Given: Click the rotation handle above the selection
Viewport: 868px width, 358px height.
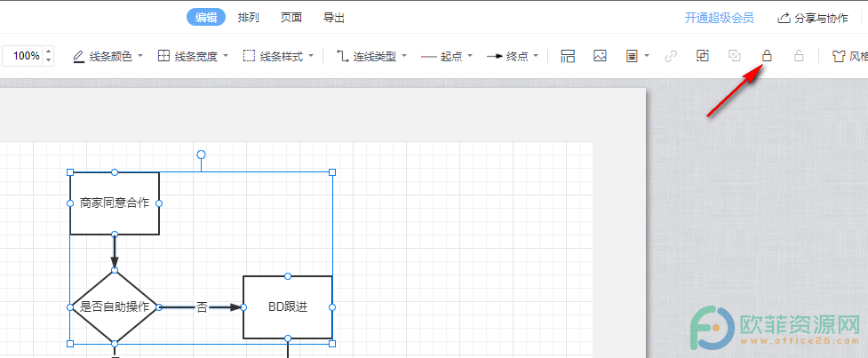Looking at the screenshot, I should (202, 154).
